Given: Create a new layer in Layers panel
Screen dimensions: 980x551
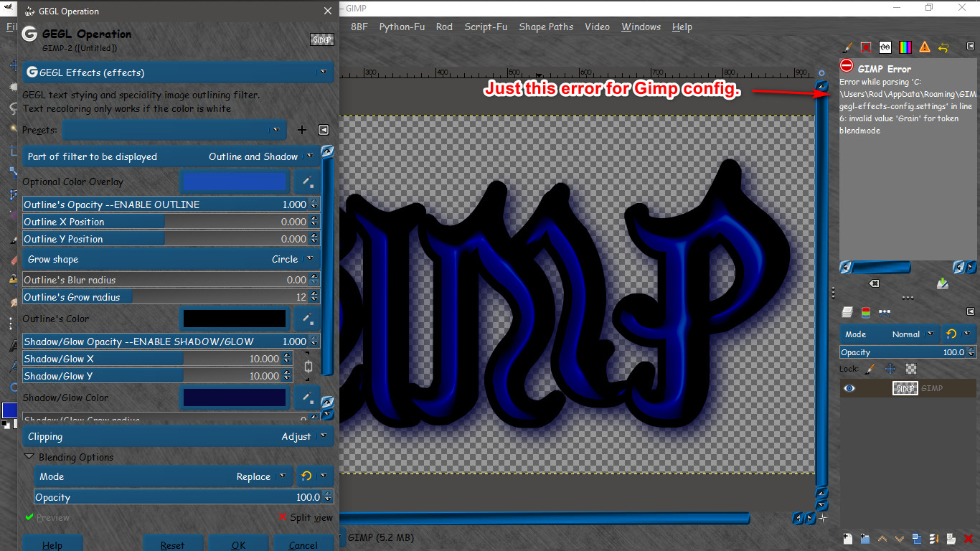Looking at the screenshot, I should pyautogui.click(x=847, y=539).
